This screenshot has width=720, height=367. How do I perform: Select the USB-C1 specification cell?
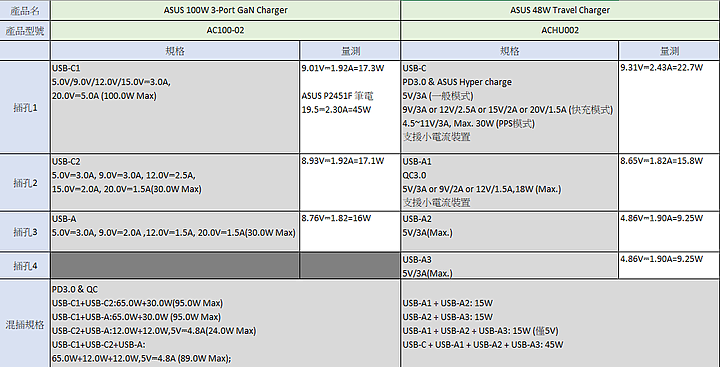pyautogui.click(x=175, y=107)
